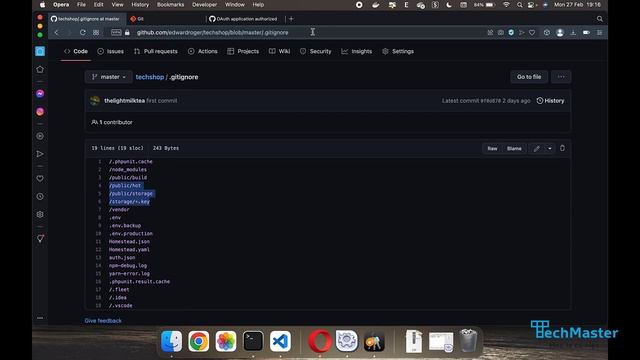Open the three-dot file options menu
Viewport: 640px width, 360px height.
561,77
